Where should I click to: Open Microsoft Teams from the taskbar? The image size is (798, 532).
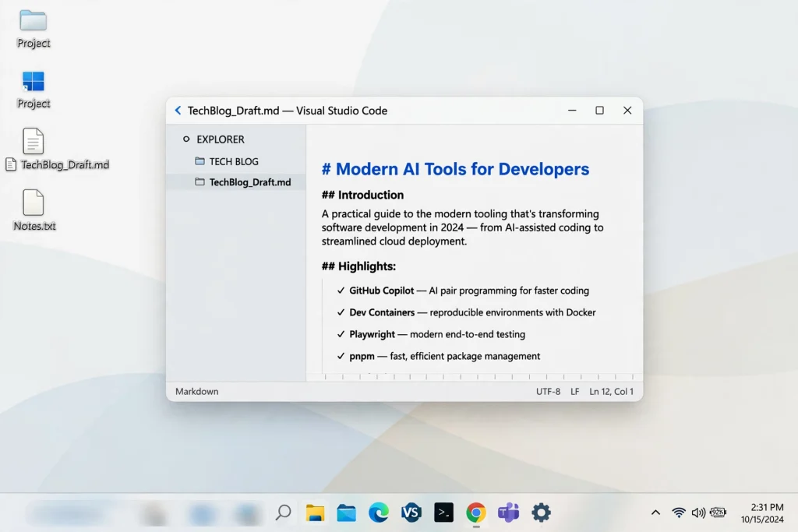508,513
